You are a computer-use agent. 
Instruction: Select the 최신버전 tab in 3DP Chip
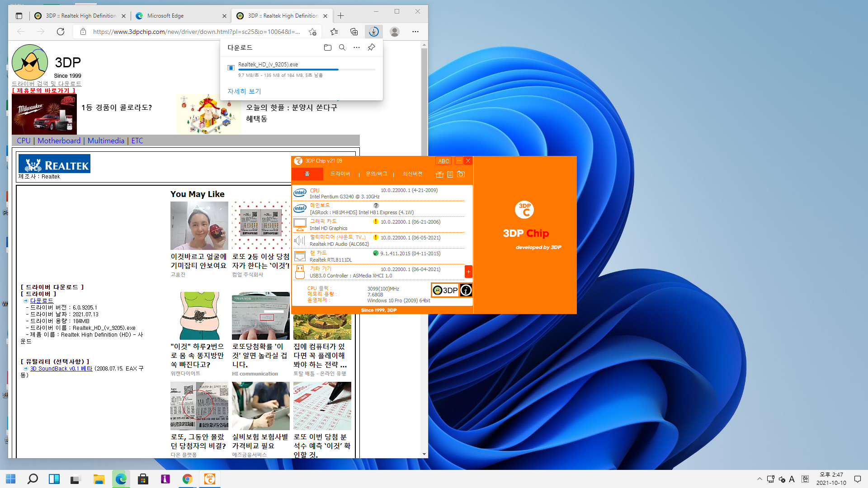[x=412, y=174]
